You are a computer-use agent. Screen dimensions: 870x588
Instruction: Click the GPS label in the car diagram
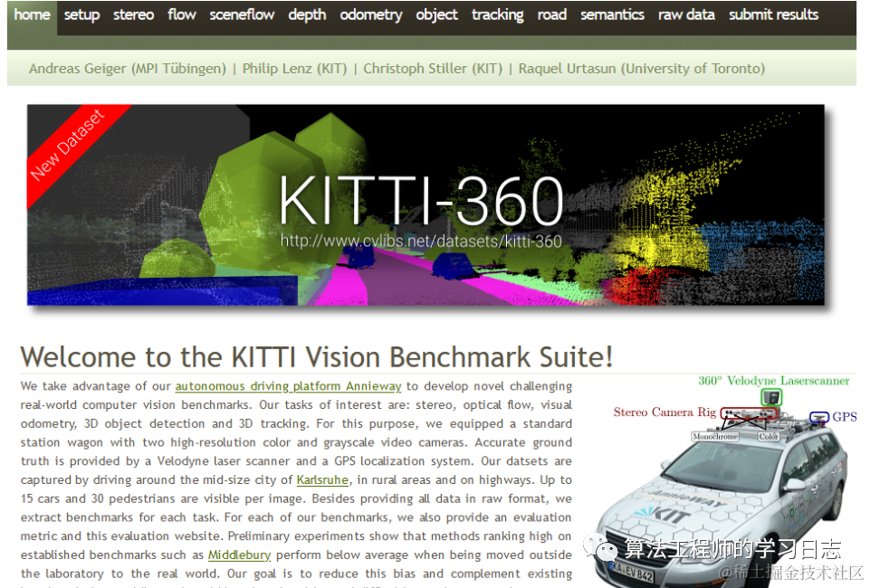coord(845,417)
